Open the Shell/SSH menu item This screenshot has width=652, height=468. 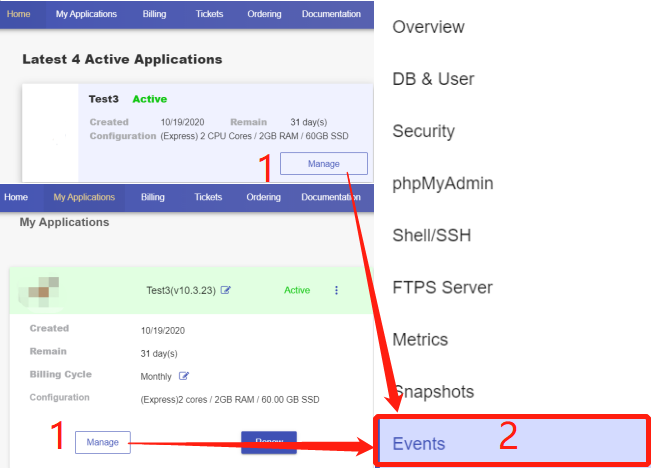(431, 235)
